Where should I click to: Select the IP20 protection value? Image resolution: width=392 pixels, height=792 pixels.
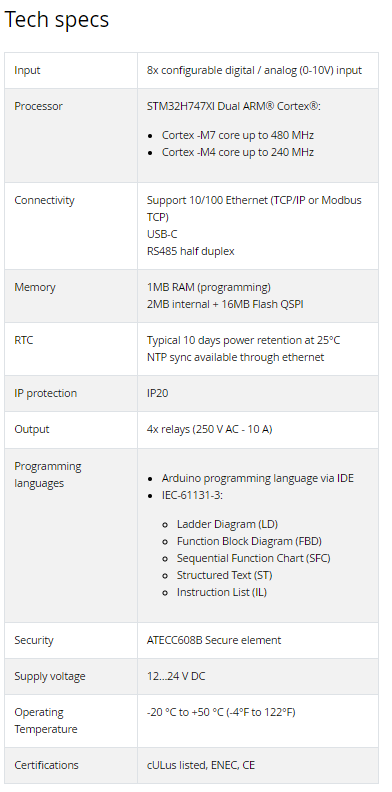coord(158,393)
